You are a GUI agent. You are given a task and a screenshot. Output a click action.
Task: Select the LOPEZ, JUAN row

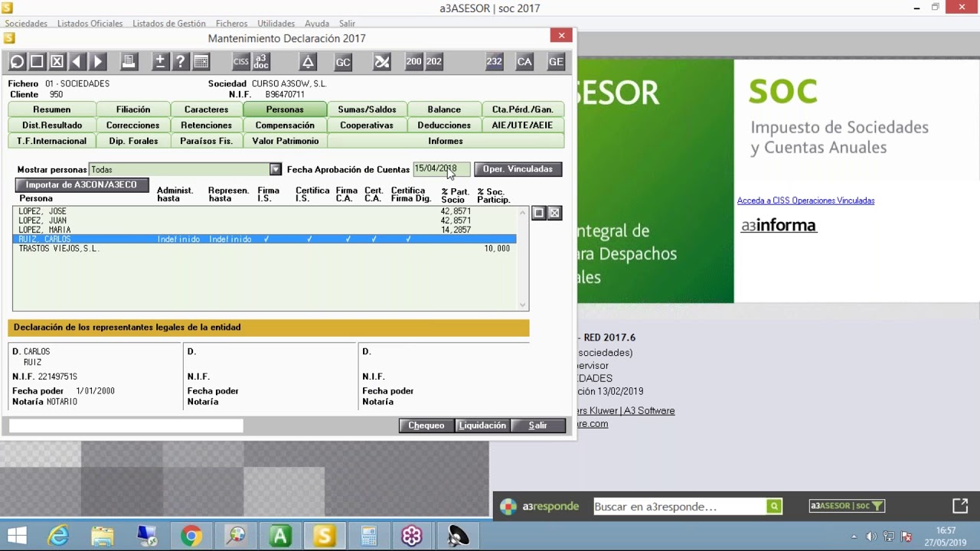[265, 220]
